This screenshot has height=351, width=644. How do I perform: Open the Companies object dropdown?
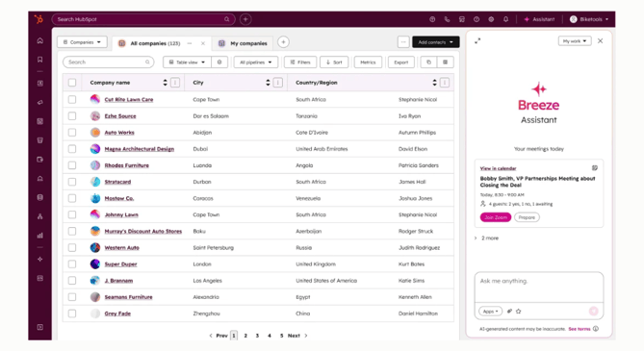82,42
